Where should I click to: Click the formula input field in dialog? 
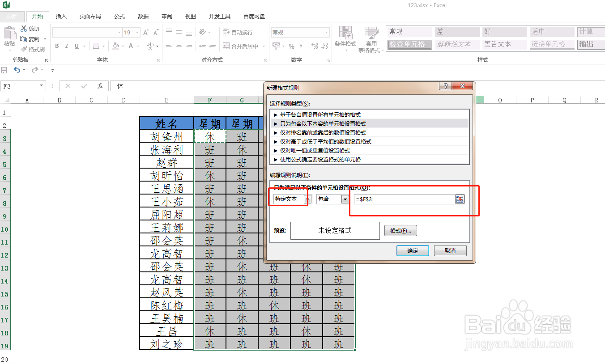pos(405,199)
